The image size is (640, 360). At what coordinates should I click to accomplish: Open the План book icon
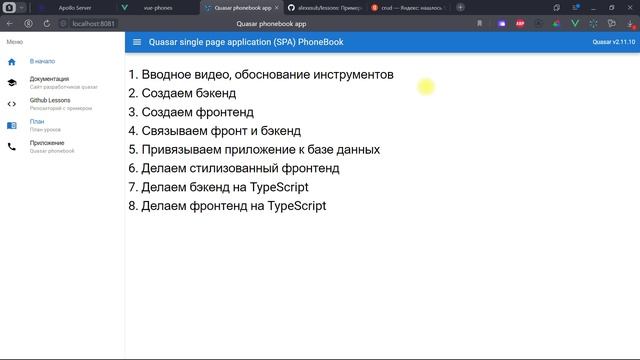click(11, 125)
